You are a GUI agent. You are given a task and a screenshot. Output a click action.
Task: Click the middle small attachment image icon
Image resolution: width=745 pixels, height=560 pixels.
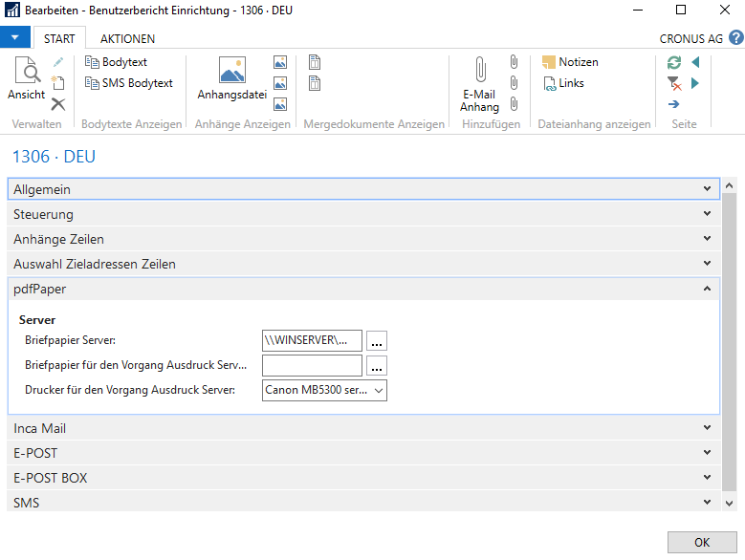pyautogui.click(x=280, y=83)
